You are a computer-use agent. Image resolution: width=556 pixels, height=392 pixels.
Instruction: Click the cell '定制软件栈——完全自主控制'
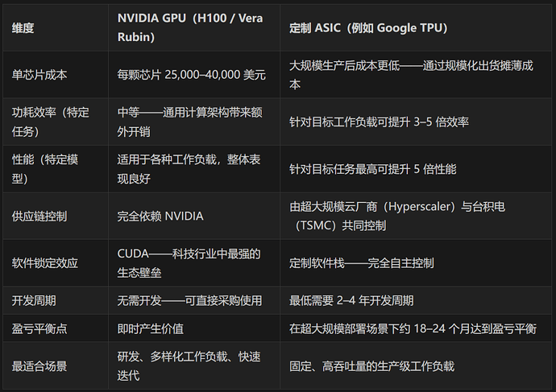(x=416, y=263)
